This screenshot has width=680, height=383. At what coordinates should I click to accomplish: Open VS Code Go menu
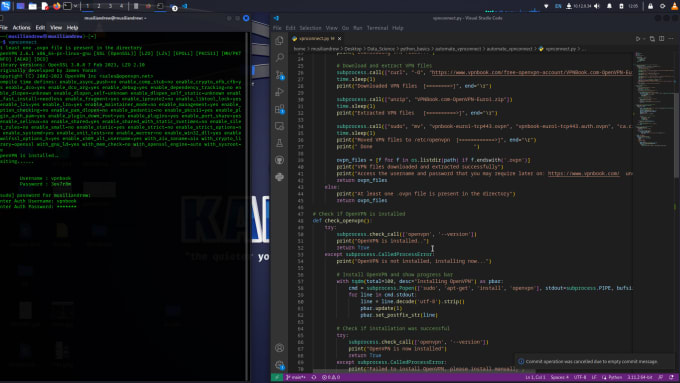click(345, 28)
